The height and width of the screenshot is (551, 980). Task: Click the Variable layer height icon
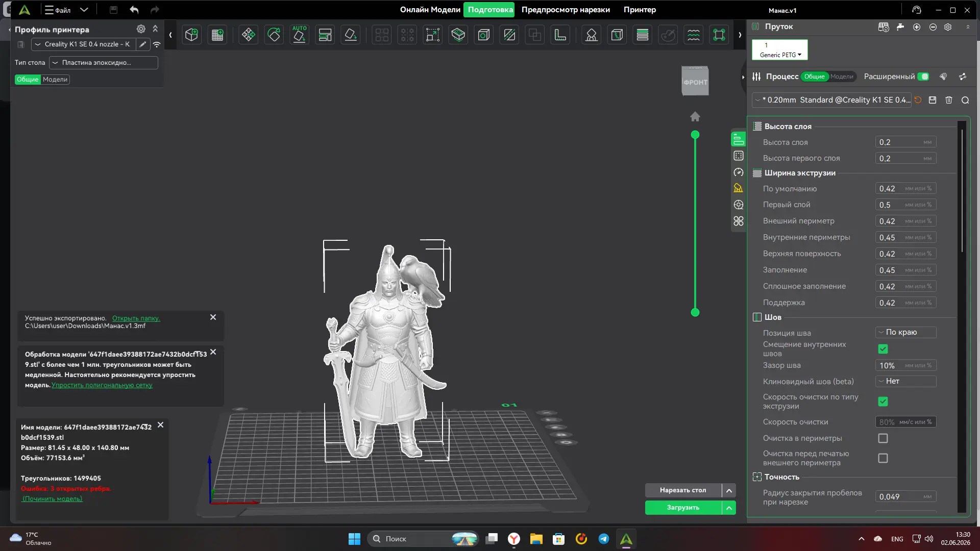643,35
